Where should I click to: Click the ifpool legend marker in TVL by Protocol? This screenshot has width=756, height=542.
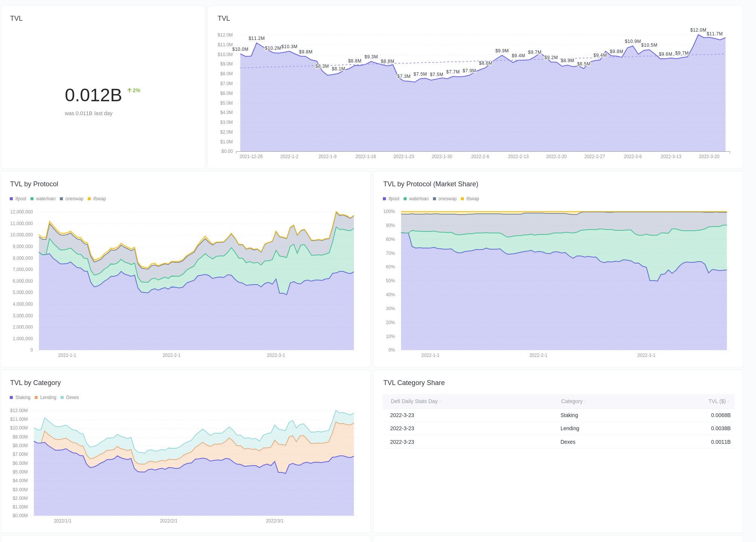pos(12,198)
